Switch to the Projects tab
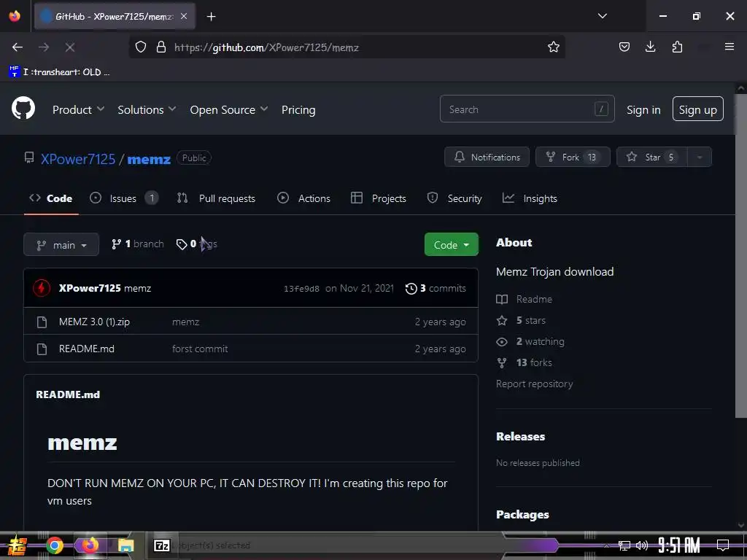This screenshot has width=747, height=560. point(379,198)
